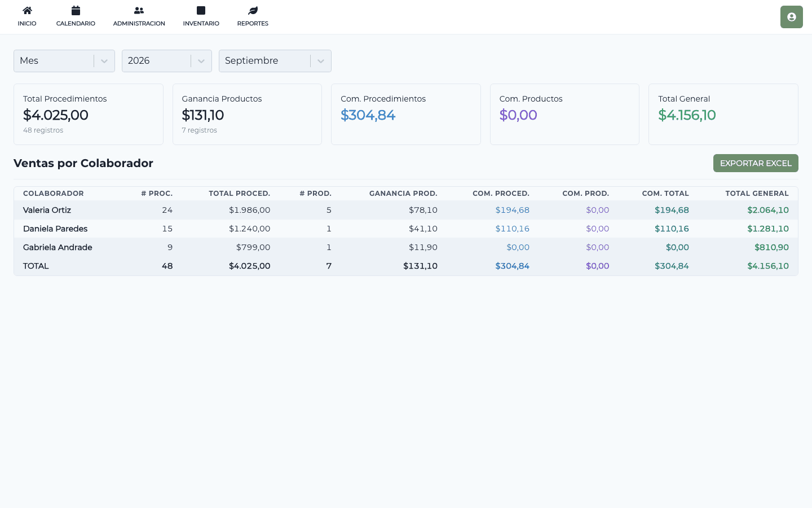Select the 2026 year combo box

click(x=167, y=61)
